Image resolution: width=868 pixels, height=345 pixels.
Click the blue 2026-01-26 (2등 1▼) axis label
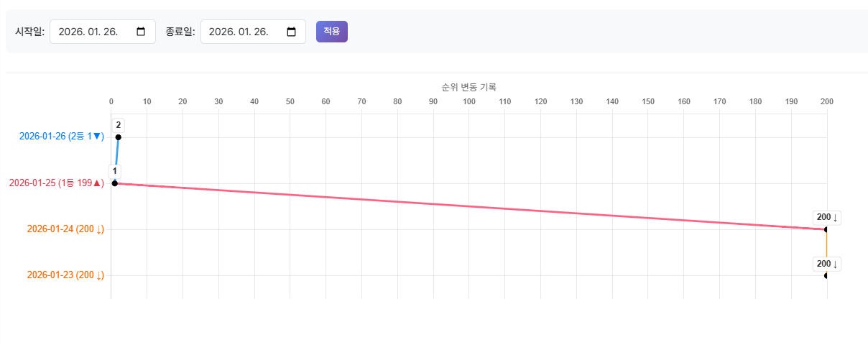point(61,137)
